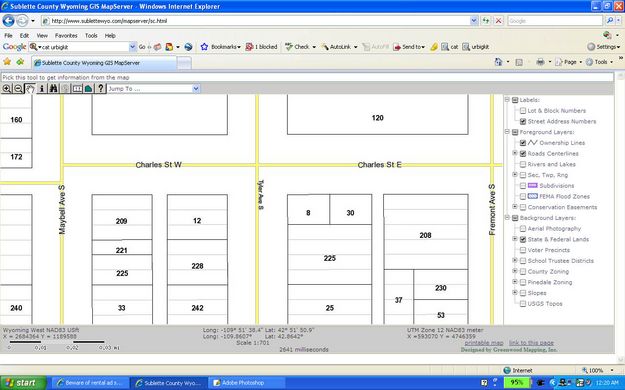This screenshot has width=625, height=390.
Task: Click the browser back arrow button
Action: 9,21
